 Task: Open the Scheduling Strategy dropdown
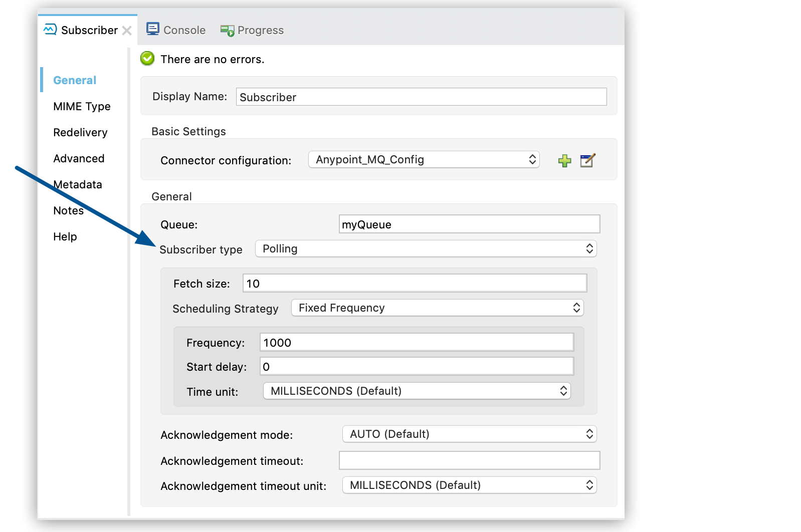click(x=437, y=308)
